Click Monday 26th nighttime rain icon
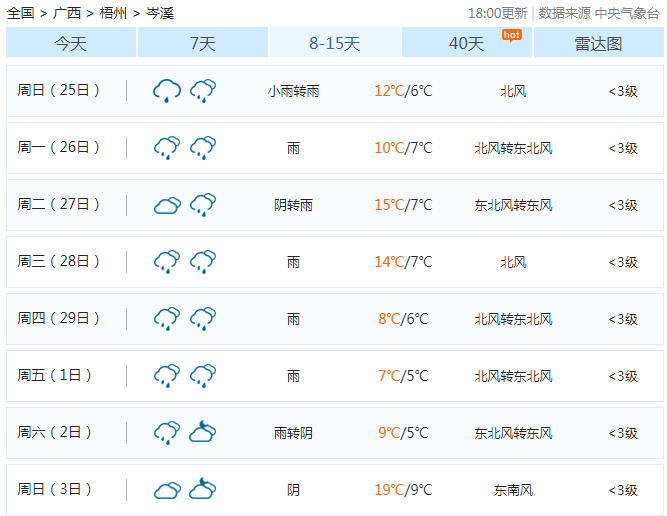The image size is (667, 516). (203, 148)
